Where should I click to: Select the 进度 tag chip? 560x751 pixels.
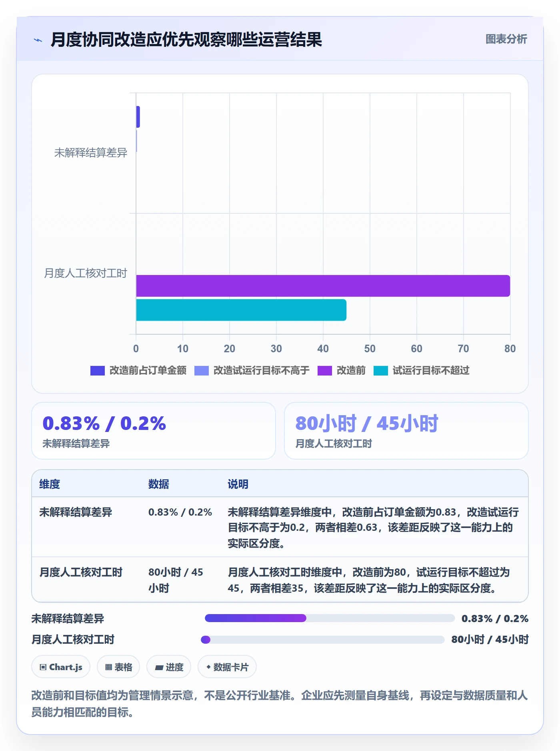click(169, 667)
